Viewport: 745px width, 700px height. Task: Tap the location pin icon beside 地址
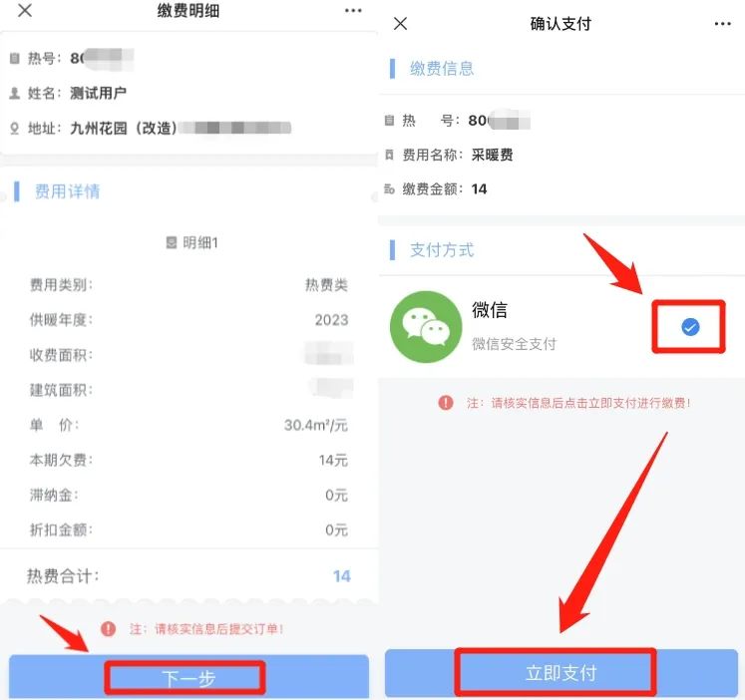[15, 129]
